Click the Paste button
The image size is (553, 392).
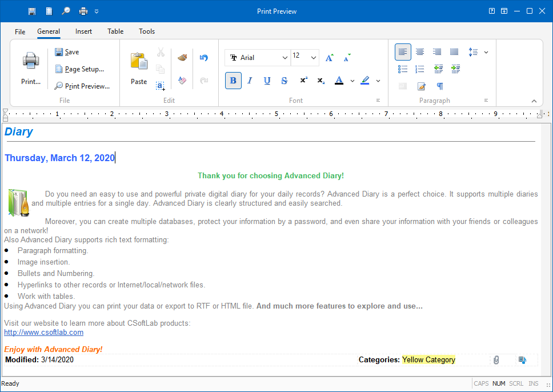pyautogui.click(x=139, y=68)
